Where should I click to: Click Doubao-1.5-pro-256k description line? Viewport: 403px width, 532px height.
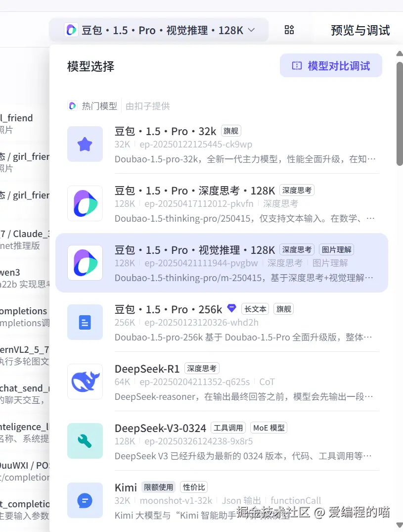coord(243,337)
